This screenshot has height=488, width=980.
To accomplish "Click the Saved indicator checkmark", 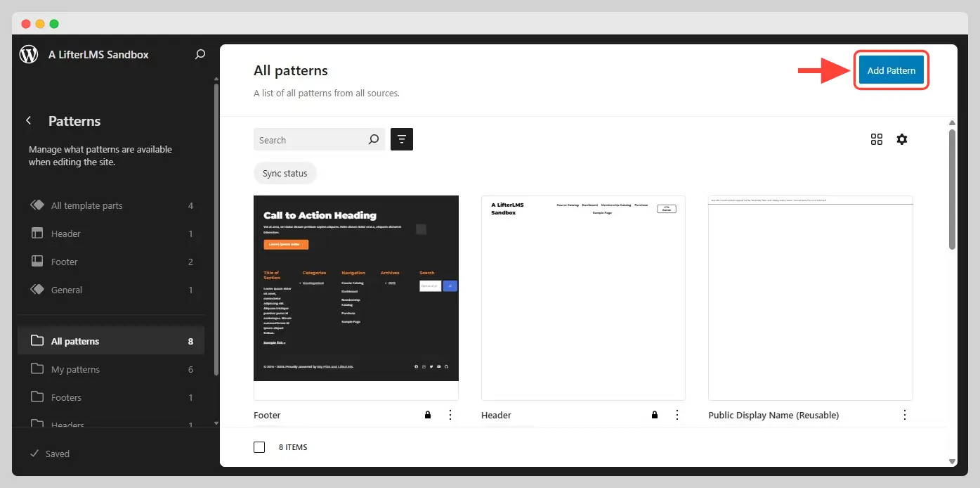I will click(x=34, y=454).
